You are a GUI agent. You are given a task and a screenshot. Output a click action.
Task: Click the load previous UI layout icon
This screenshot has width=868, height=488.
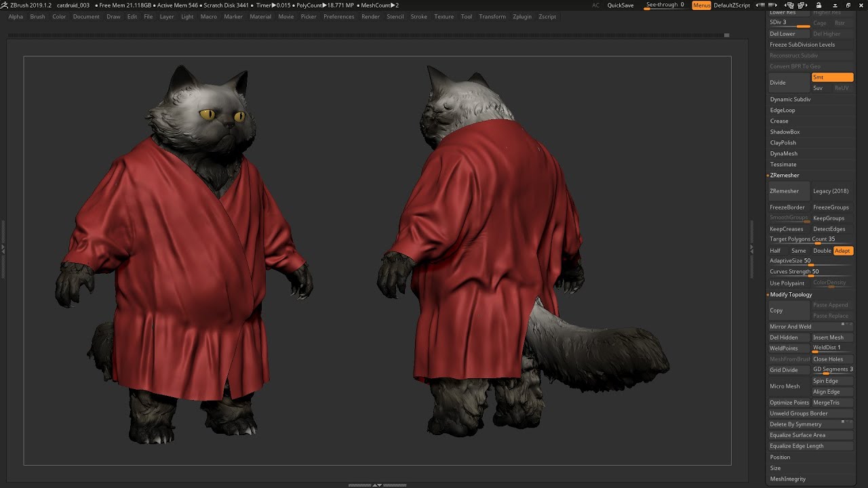(789, 5)
